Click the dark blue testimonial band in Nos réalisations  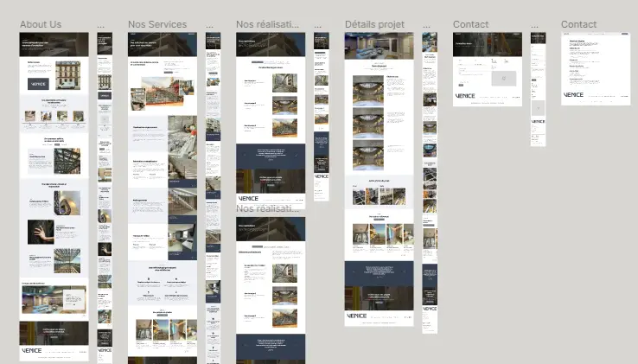(x=271, y=156)
